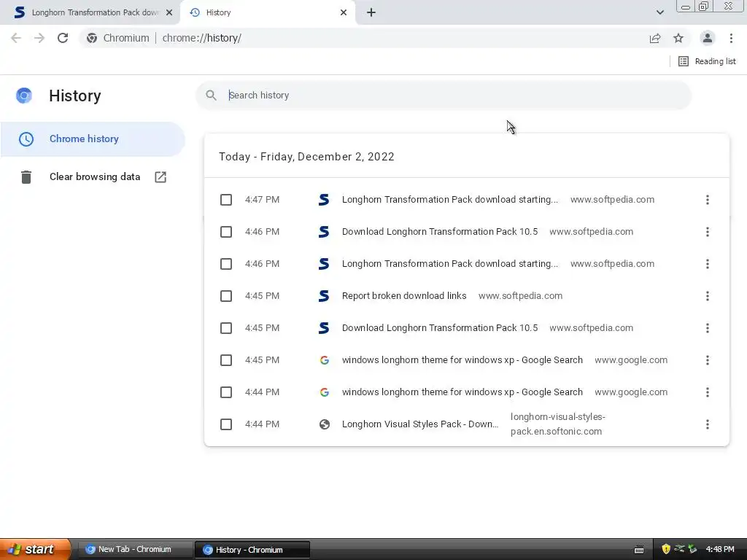Close the History tab
The height and width of the screenshot is (560, 747).
pyautogui.click(x=344, y=12)
